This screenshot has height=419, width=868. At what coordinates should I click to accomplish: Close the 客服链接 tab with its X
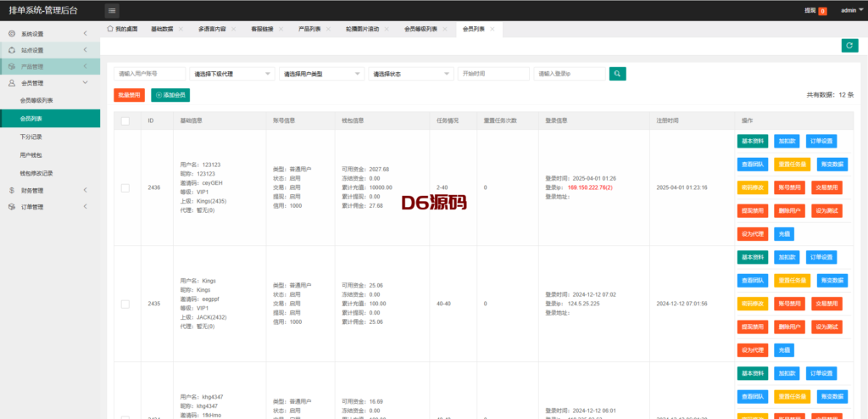281,29
